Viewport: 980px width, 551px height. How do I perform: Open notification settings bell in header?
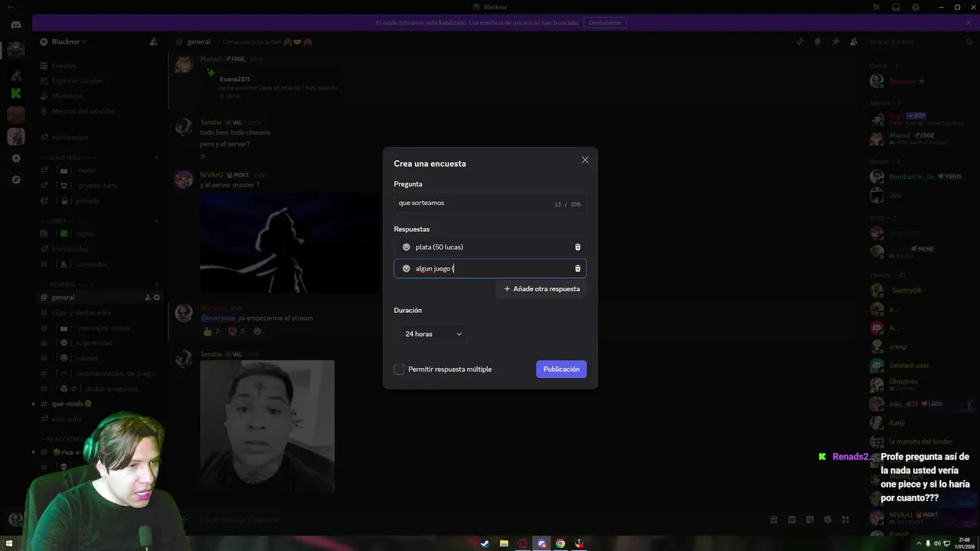coord(818,42)
